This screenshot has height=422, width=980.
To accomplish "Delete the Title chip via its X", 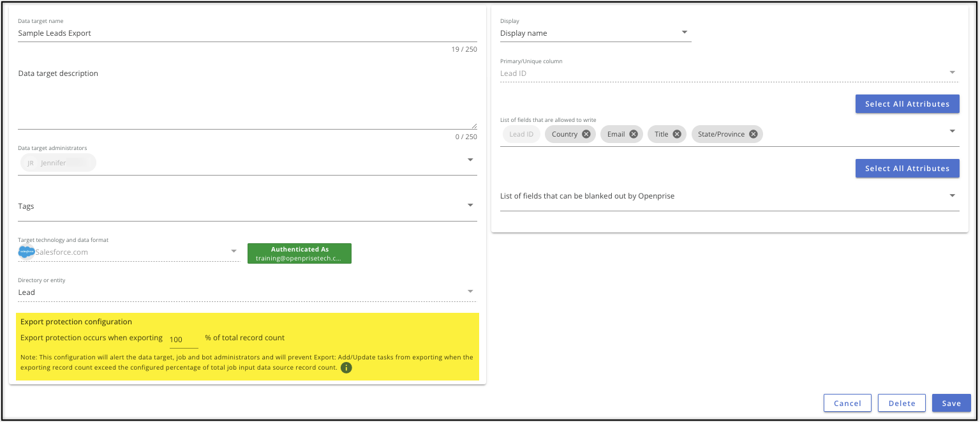I will [x=677, y=134].
